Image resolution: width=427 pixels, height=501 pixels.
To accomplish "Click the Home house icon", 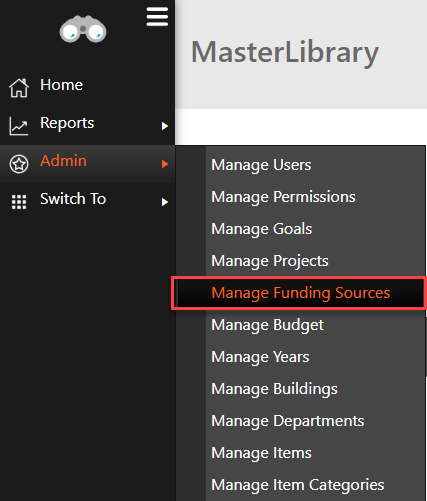I will click(19, 88).
